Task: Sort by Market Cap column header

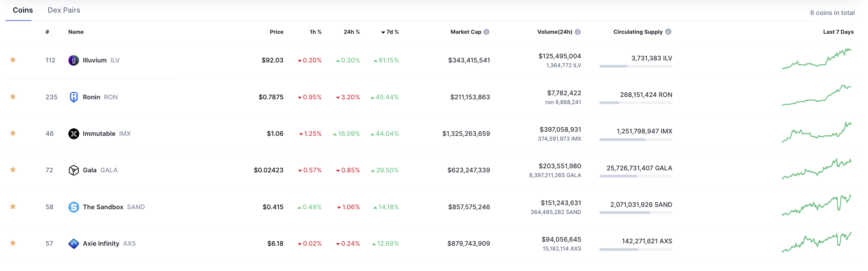Action: [x=466, y=32]
